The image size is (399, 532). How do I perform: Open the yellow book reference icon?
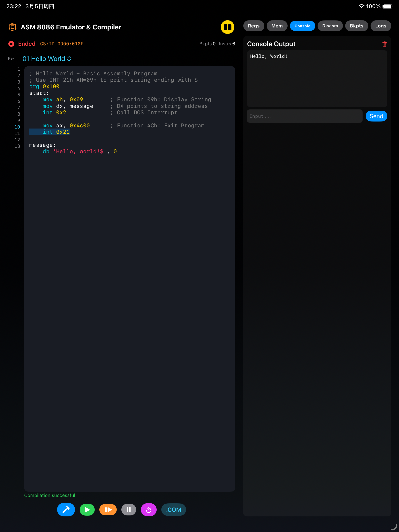[227, 27]
